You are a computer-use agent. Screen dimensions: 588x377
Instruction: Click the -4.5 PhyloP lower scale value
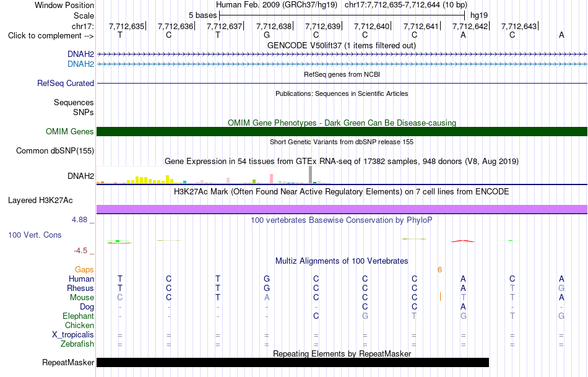80,251
